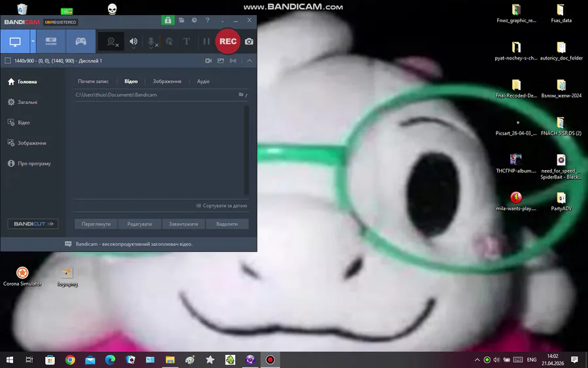Open File Explorer from taskbar
The image size is (588, 368).
tap(170, 360)
